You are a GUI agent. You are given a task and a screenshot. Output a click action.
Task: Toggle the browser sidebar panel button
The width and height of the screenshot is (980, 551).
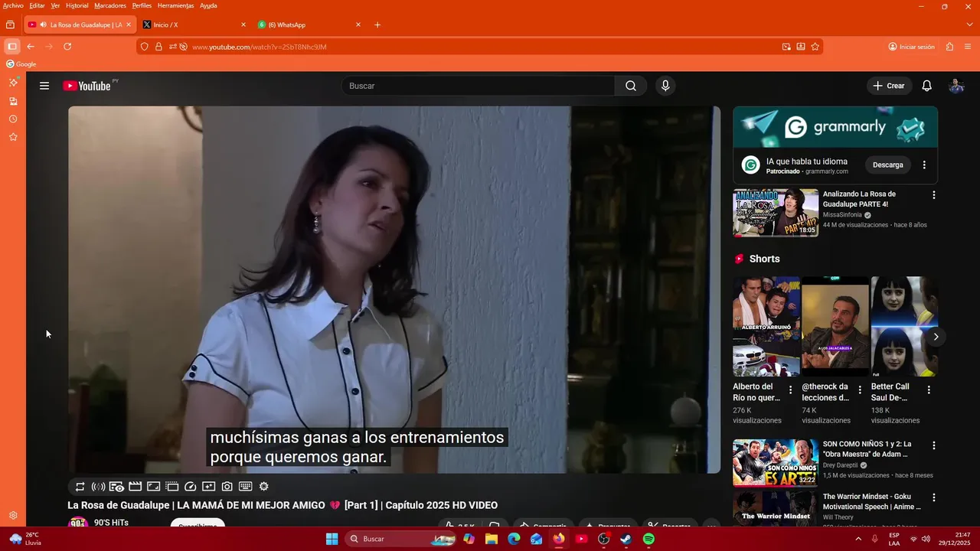click(x=11, y=47)
